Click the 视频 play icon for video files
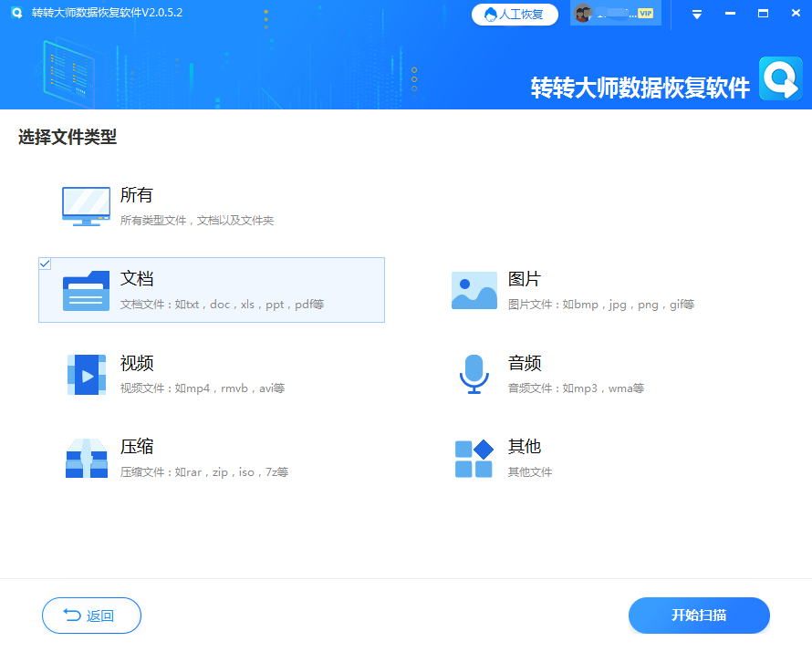The width and height of the screenshot is (812, 652). (x=86, y=373)
